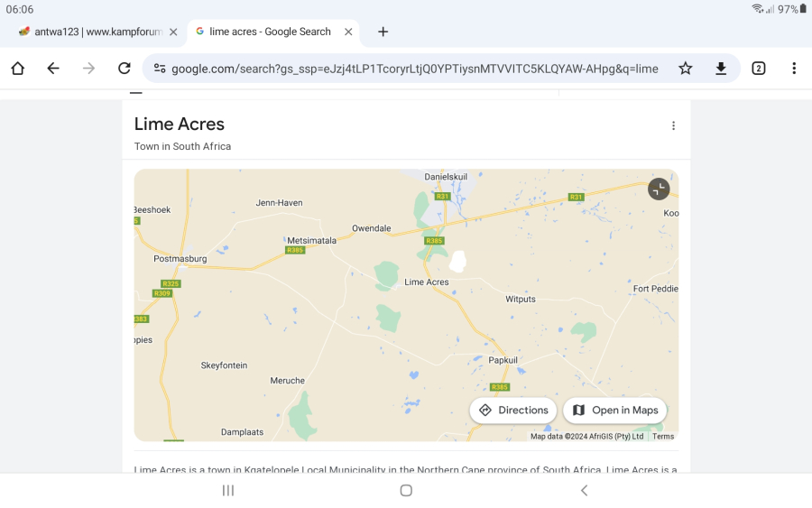Tap Wi-Fi status icon

coord(758,9)
